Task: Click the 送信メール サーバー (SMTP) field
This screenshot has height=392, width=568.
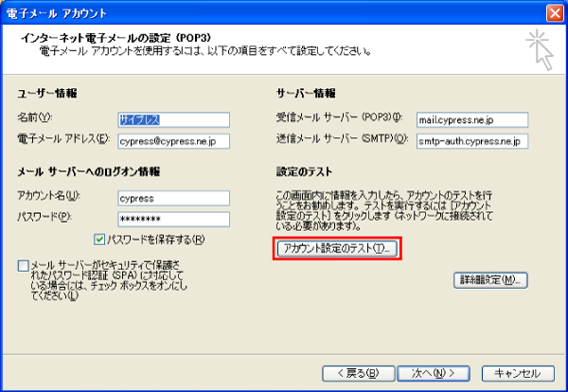Action: [x=472, y=141]
